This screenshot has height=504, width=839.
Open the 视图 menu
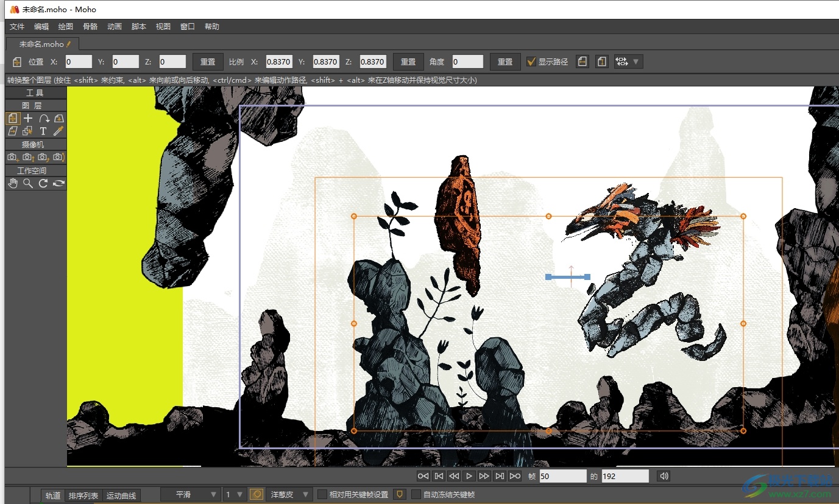pyautogui.click(x=163, y=27)
